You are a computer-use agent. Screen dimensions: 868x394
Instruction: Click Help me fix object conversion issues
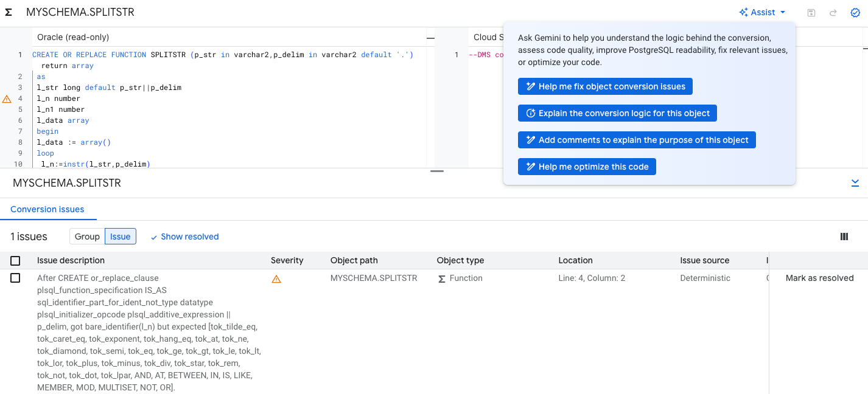click(605, 86)
